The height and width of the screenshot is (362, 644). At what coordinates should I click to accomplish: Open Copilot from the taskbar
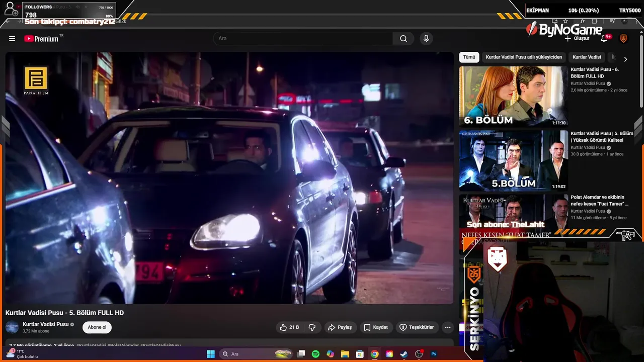pyautogui.click(x=330, y=354)
